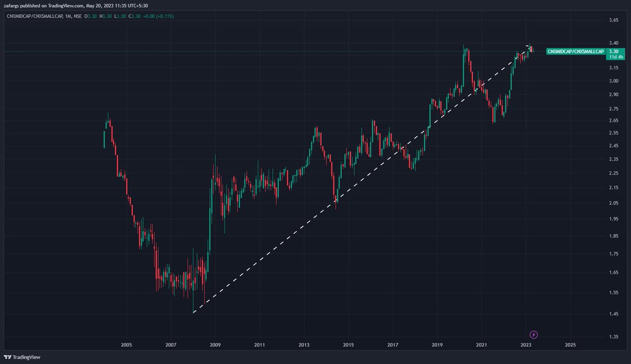This screenshot has width=631, height=364.
Task: Click the 2.65 price axis label
Action: (613, 120)
